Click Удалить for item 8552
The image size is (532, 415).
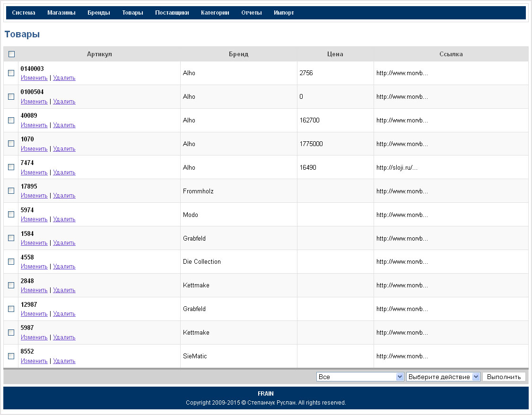(x=64, y=361)
